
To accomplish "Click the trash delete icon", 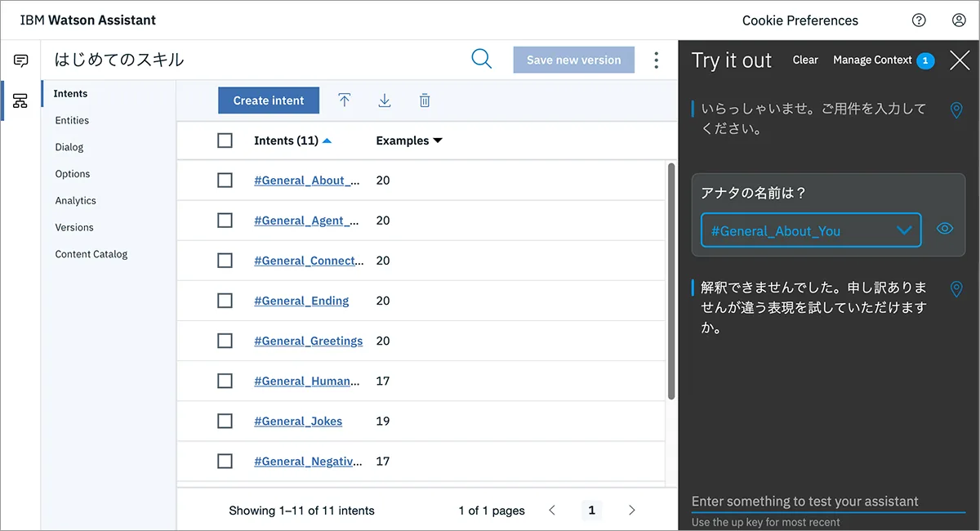I will 425,100.
